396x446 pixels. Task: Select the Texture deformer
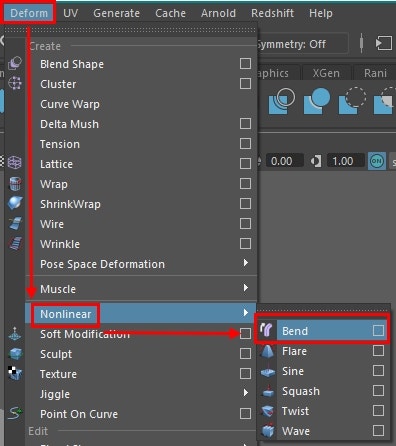click(58, 374)
